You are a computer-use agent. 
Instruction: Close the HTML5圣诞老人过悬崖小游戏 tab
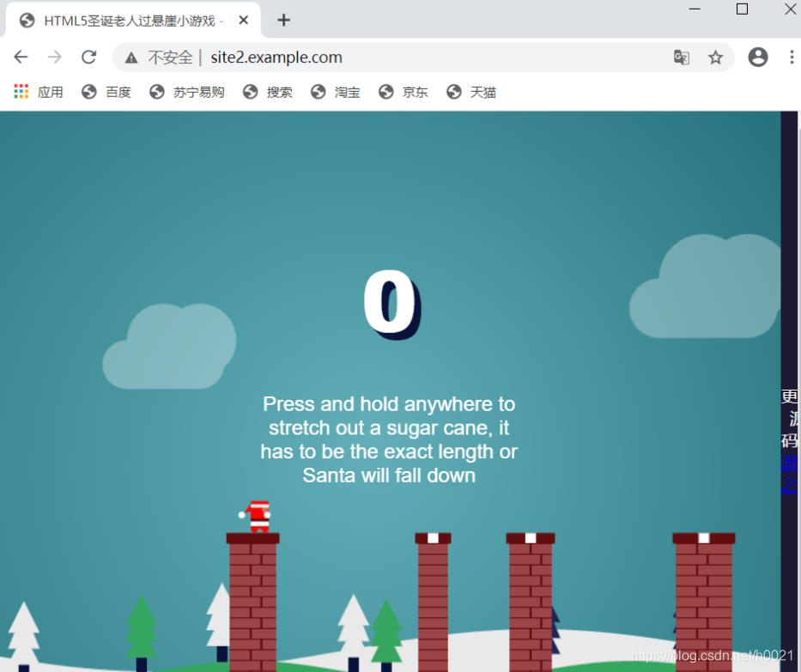click(x=244, y=20)
